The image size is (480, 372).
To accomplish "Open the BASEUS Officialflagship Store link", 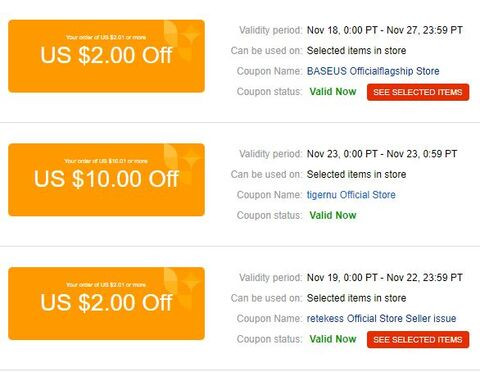I will point(373,71).
